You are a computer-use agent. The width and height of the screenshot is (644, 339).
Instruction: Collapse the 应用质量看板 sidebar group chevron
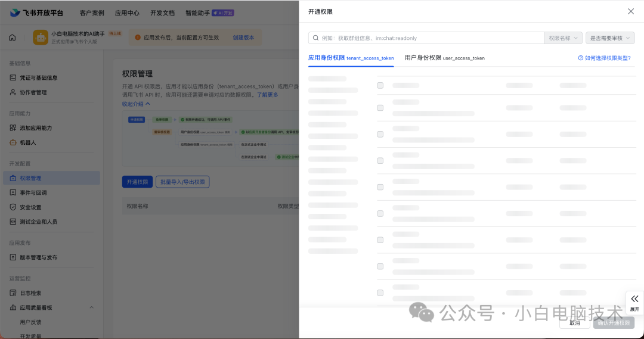[92, 307]
